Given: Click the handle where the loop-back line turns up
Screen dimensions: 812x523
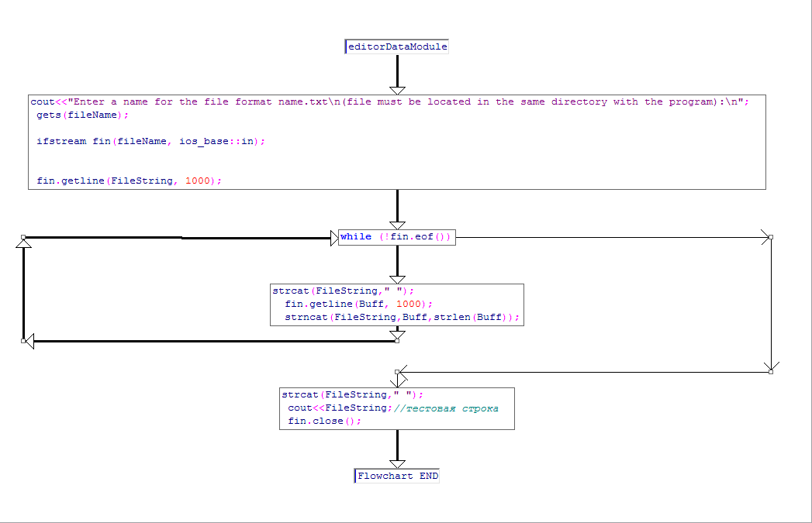Looking at the screenshot, I should click(23, 340).
